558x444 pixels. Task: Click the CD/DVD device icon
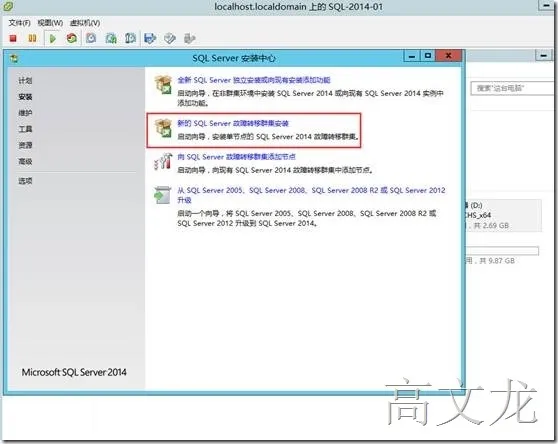170,38
